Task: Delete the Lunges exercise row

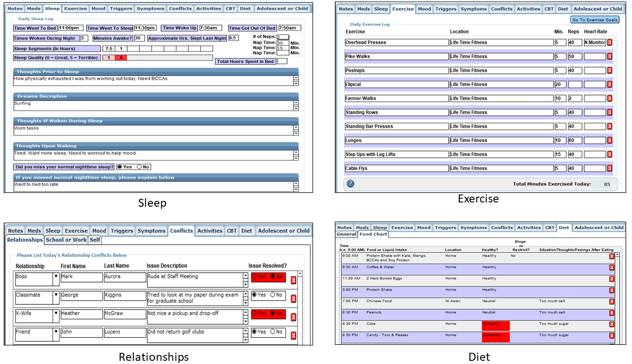Action: (610, 140)
